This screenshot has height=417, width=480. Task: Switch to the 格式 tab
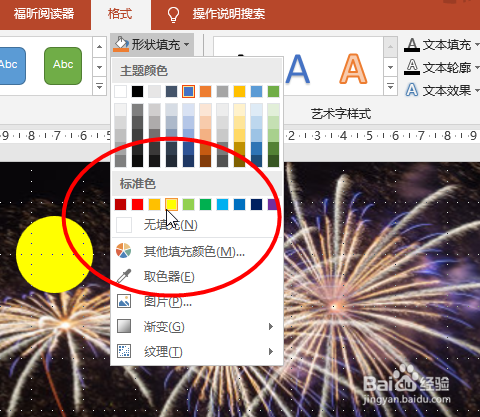(120, 14)
